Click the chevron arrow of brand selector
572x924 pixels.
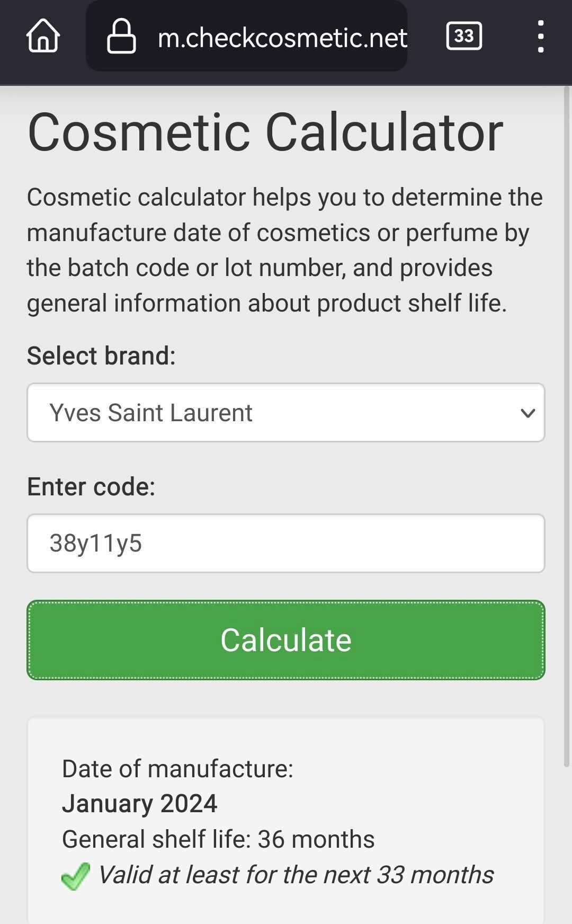(x=528, y=413)
